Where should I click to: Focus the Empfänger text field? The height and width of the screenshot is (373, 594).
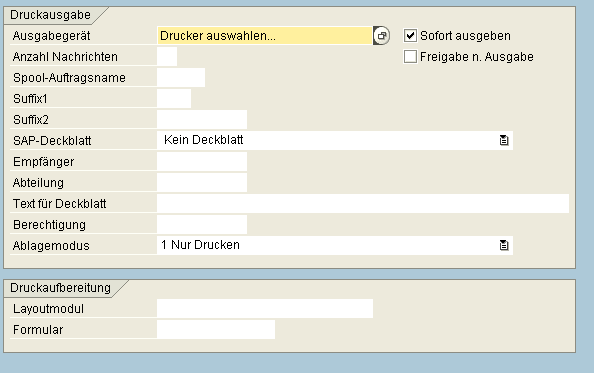(x=202, y=162)
